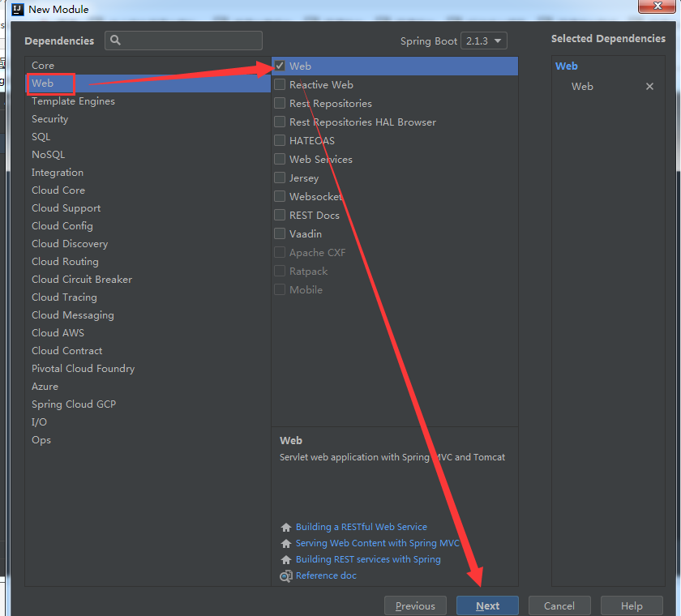This screenshot has height=616, width=681.
Task: Select the Cloud Tracing category
Action: click(148, 297)
